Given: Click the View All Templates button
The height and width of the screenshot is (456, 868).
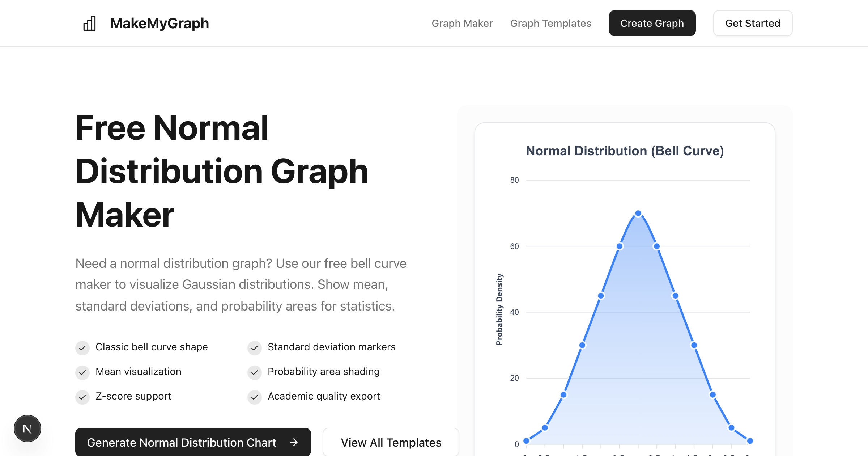Looking at the screenshot, I should coord(391,442).
